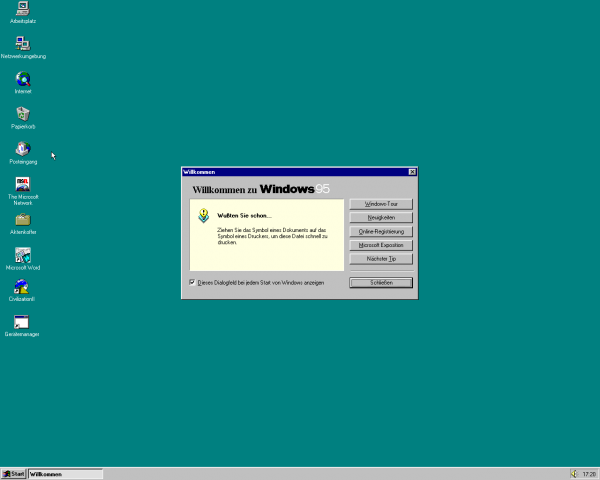Start the Windows-Tour
The height and width of the screenshot is (480, 600).
coord(381,204)
